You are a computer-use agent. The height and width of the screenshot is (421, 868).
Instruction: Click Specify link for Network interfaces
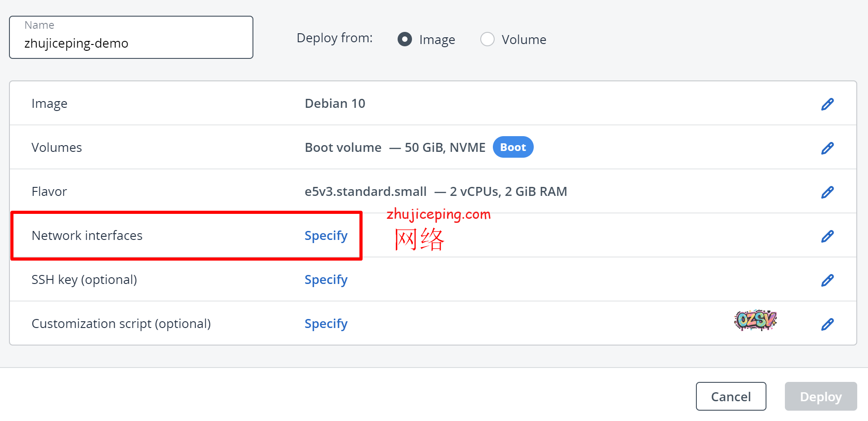[326, 236]
